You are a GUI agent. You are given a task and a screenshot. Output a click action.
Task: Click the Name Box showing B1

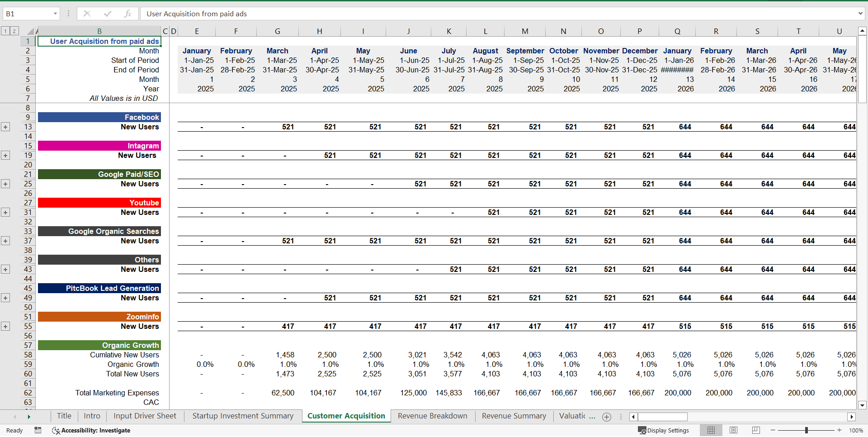pos(28,14)
